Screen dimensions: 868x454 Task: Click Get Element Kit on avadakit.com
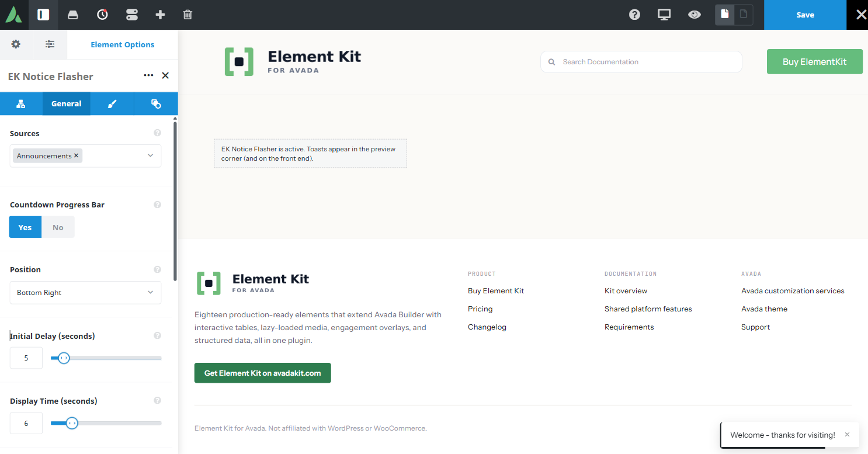(x=262, y=373)
